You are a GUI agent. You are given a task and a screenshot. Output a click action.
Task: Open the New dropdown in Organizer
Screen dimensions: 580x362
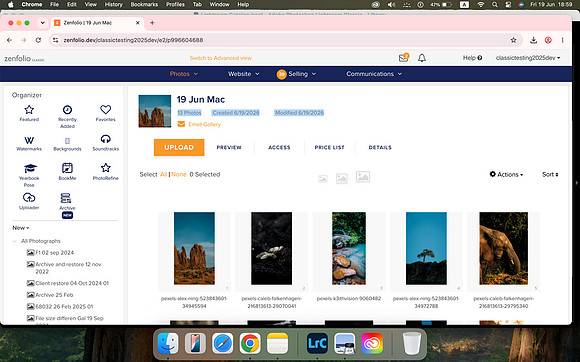[21, 228]
